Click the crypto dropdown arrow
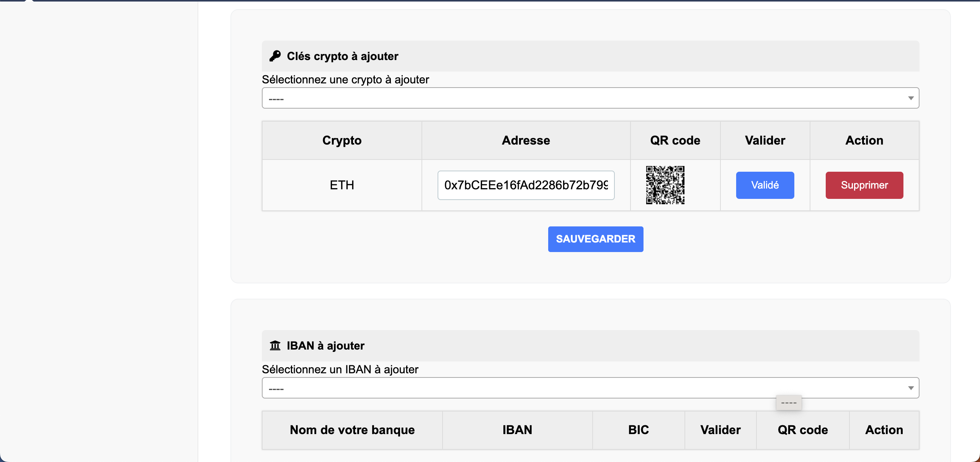Image resolution: width=980 pixels, height=462 pixels. (911, 98)
